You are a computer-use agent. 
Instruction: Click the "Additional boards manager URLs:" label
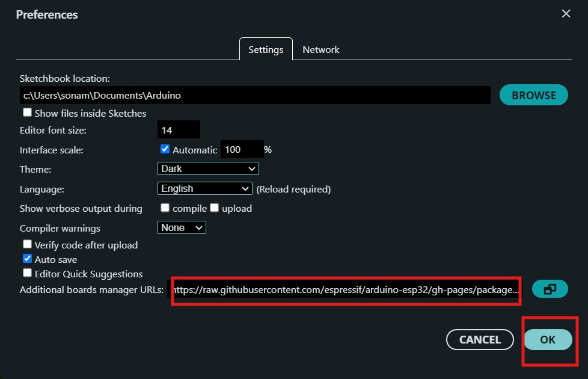(x=91, y=290)
